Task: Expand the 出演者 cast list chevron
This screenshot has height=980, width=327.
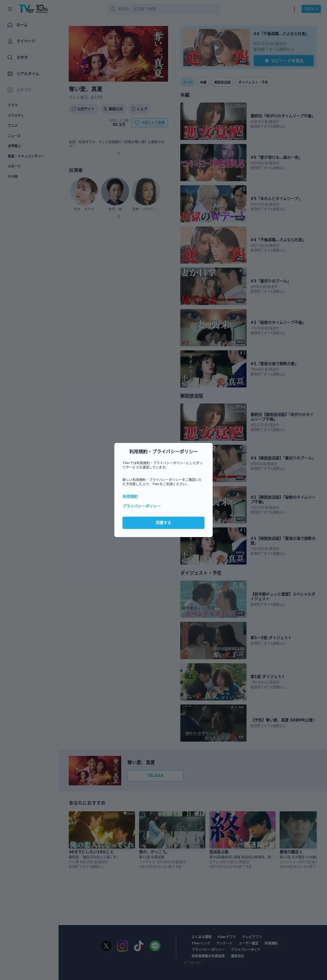Action: [x=118, y=217]
